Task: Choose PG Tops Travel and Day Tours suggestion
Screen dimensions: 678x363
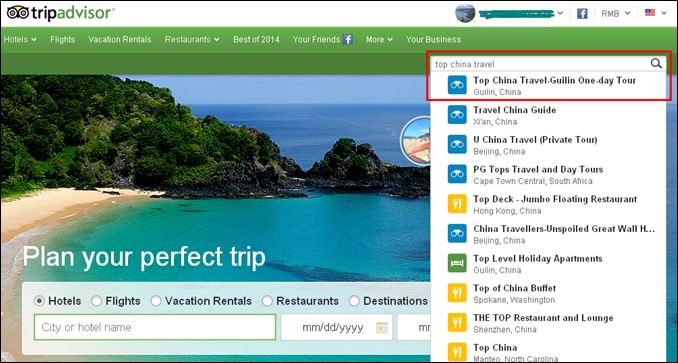Action: (548, 174)
